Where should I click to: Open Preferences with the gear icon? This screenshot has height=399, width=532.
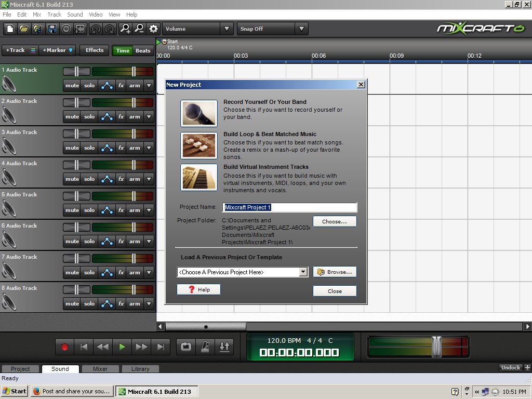(x=153, y=29)
